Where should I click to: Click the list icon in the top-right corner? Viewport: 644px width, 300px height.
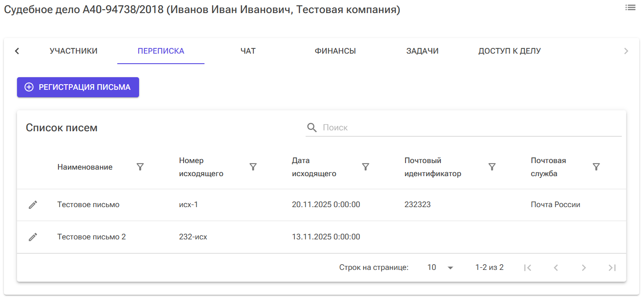pos(630,7)
